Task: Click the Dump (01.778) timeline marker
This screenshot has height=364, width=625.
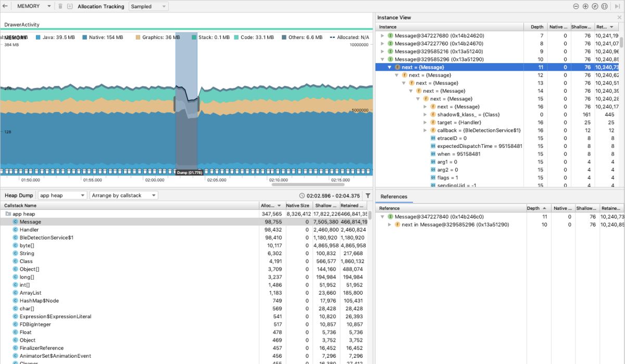Action: pos(189,172)
